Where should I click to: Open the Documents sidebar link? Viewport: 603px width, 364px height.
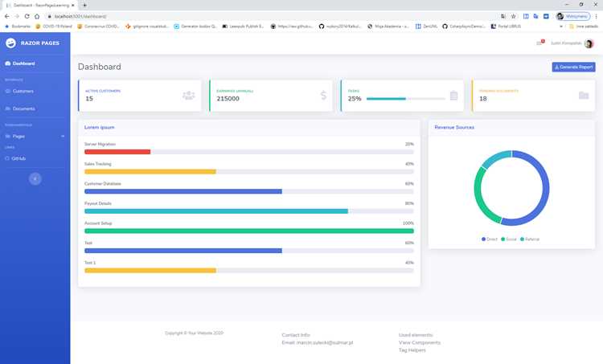pos(20,108)
